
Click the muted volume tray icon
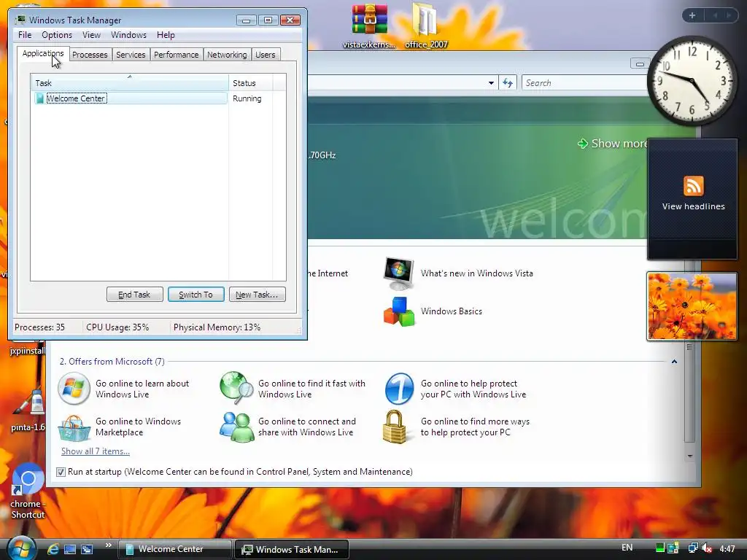click(x=707, y=548)
